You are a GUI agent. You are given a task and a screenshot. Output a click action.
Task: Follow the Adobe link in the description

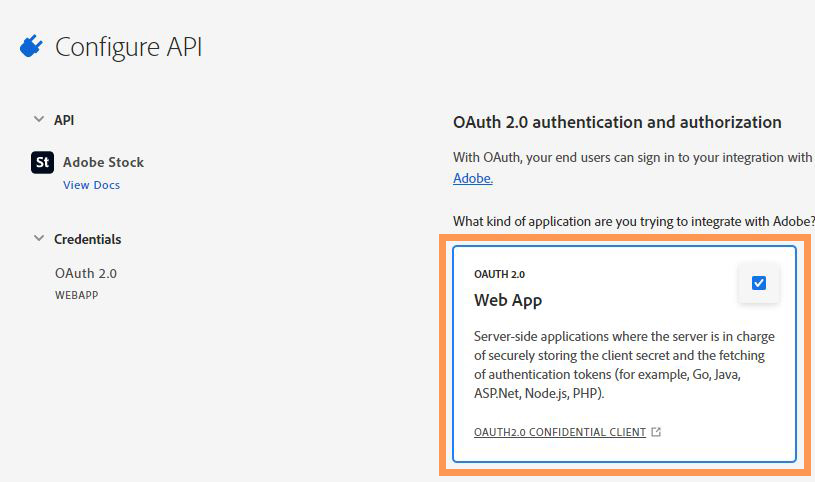pyautogui.click(x=473, y=178)
